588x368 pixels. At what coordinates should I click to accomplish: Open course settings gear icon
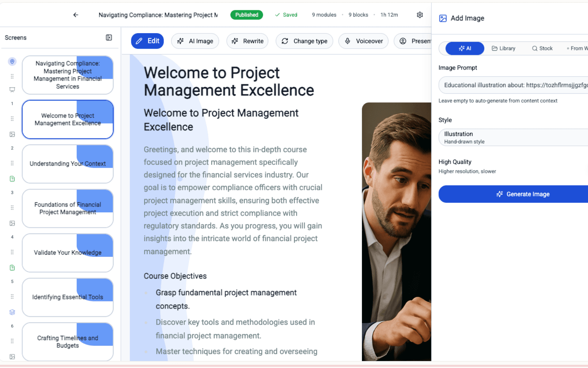420,15
